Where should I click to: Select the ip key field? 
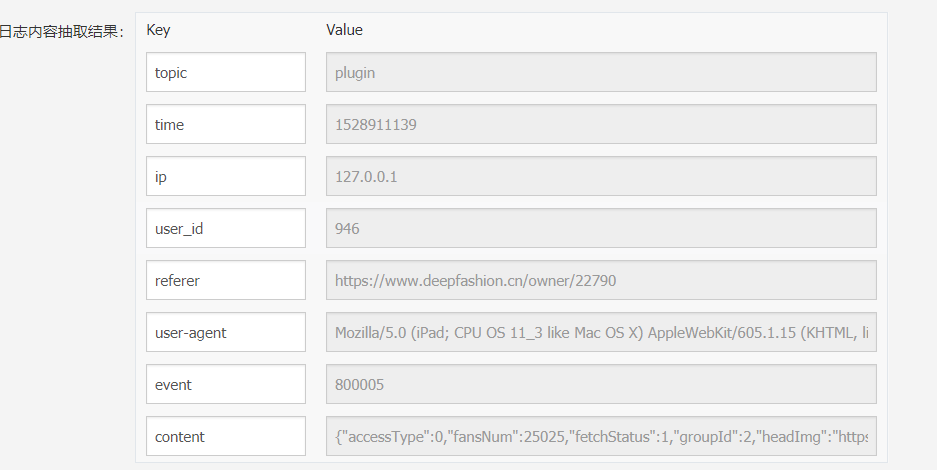coord(225,176)
